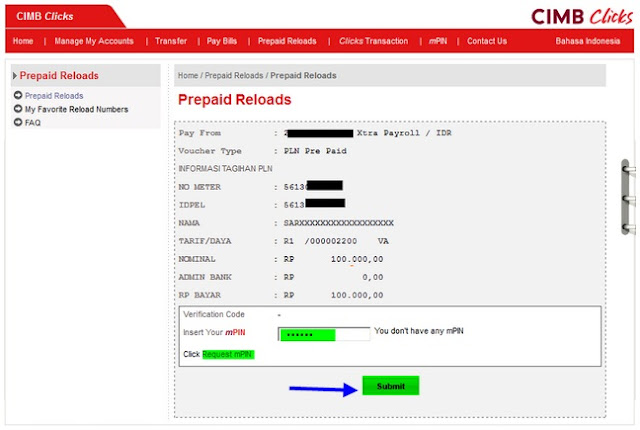
Task: Select the ADMIN BANK amount '0,00'
Action: point(373,277)
